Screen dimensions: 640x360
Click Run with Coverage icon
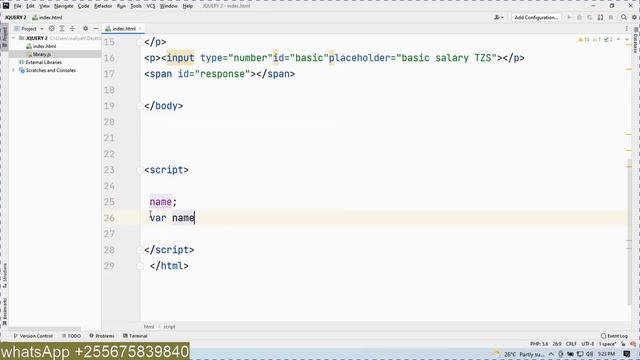tap(590, 18)
